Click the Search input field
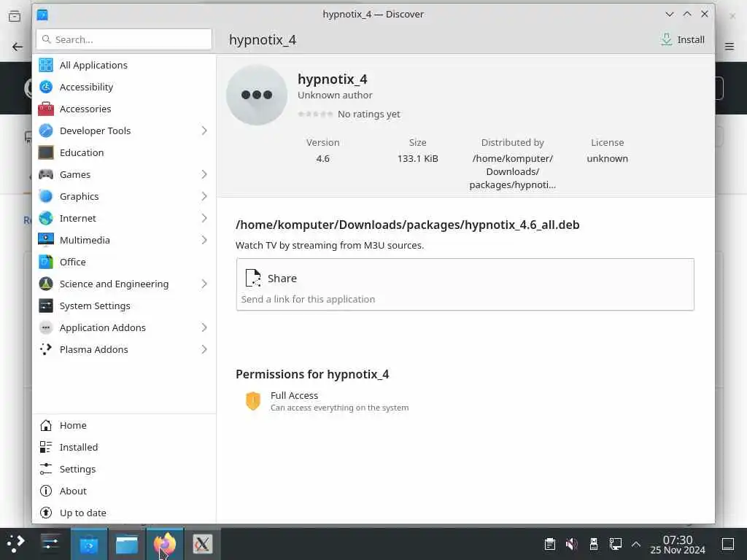This screenshot has width=747, height=560. (124, 39)
